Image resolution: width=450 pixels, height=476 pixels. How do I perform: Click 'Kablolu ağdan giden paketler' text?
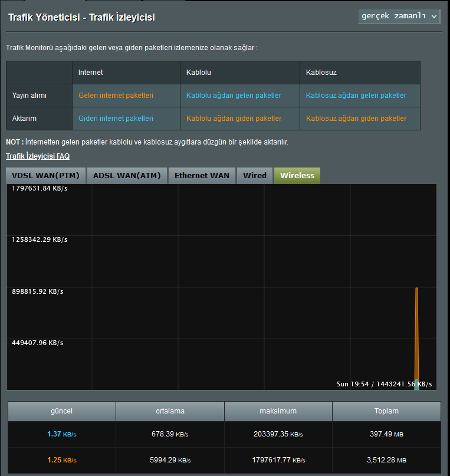234,119
